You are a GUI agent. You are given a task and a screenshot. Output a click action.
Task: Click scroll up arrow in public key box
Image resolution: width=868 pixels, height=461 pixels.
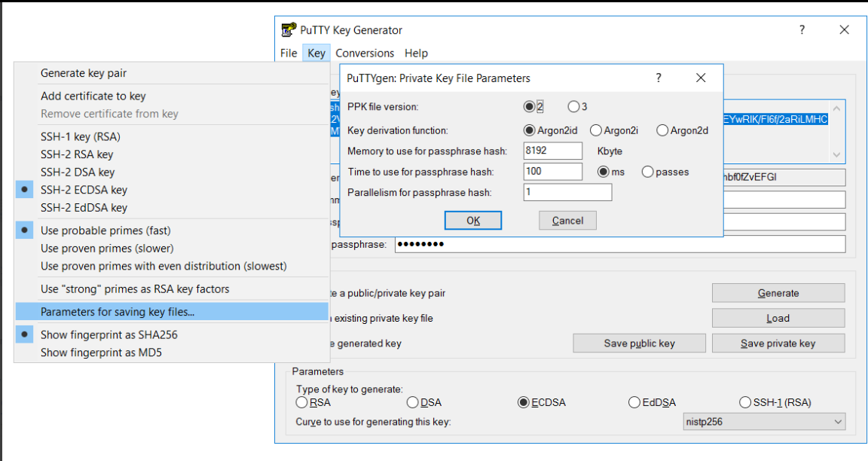click(836, 108)
